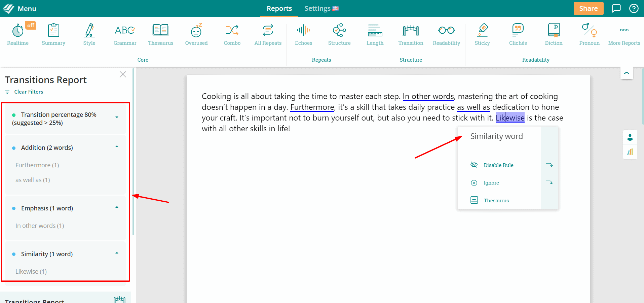Image resolution: width=644 pixels, height=303 pixels.
Task: Run the Style report
Action: pos(89,35)
